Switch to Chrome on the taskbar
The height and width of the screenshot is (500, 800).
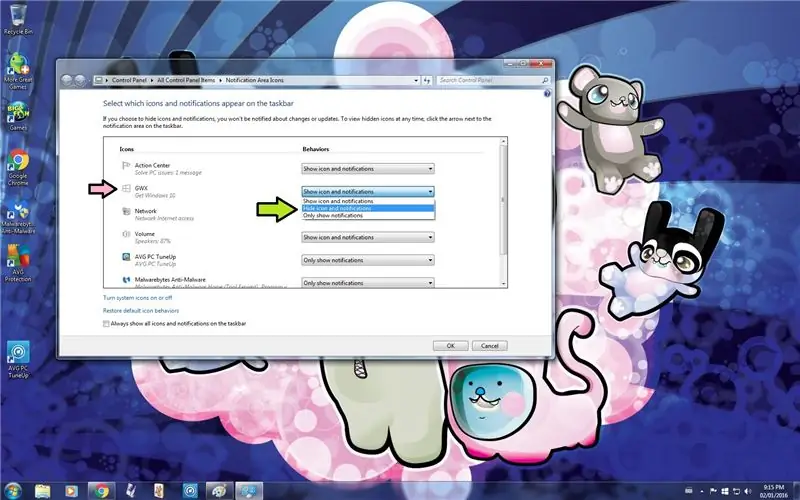click(x=101, y=491)
